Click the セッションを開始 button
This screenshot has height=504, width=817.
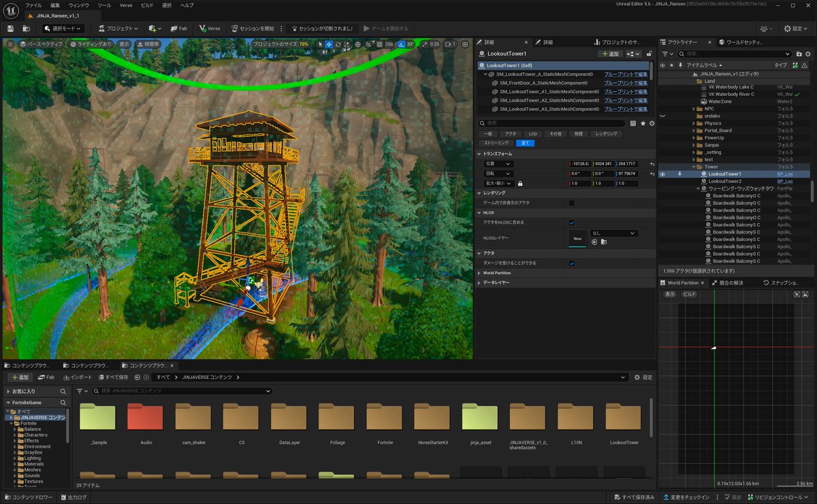[252, 29]
